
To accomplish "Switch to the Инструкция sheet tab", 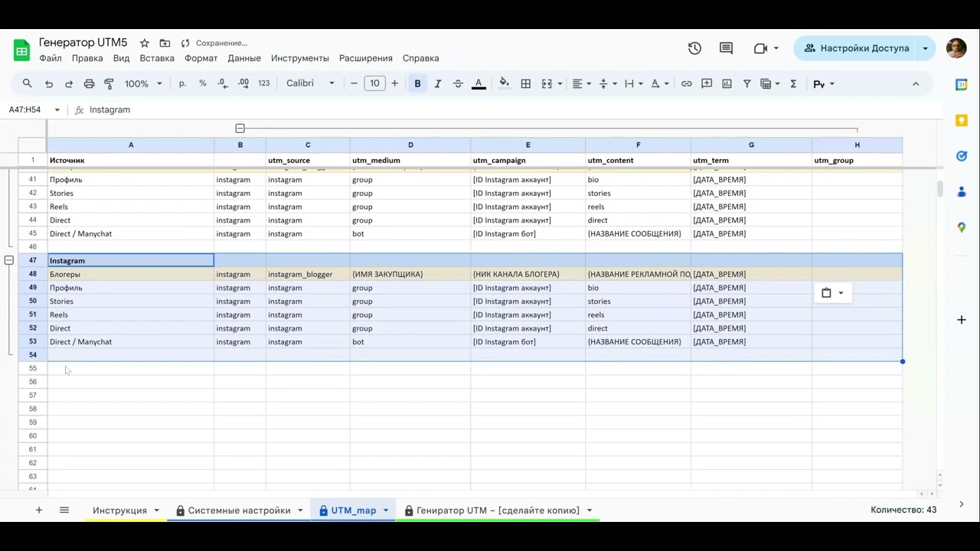I will tap(119, 510).
